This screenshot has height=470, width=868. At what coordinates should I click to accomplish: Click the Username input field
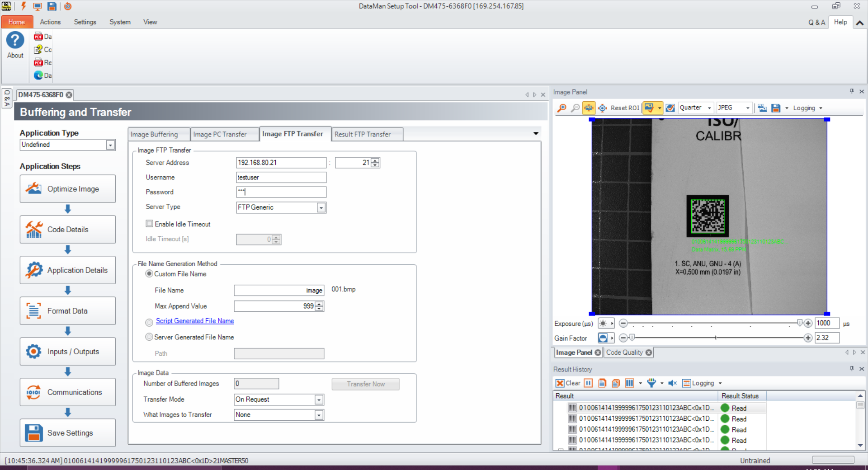[x=281, y=178]
